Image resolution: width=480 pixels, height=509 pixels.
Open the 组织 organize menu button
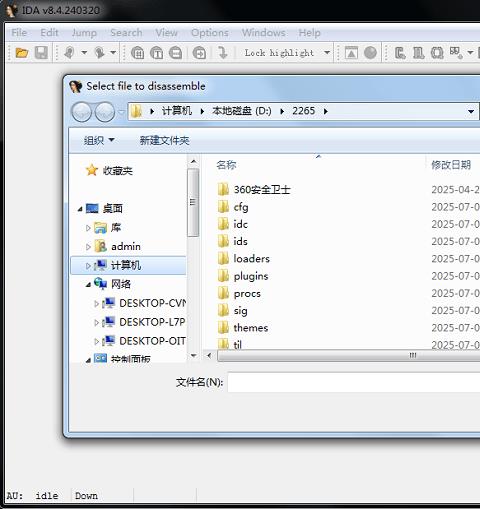[99, 140]
